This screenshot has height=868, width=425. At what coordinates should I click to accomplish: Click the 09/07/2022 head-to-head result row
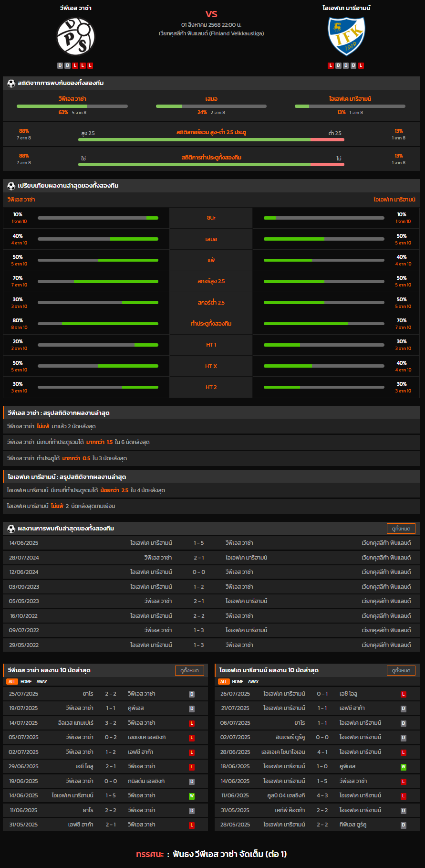211,630
